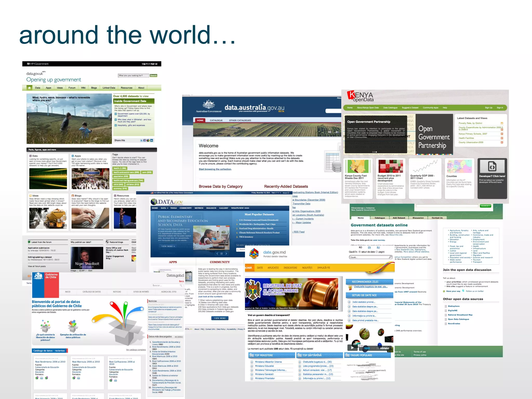
Task: Click the Developer code icon on Kenya openData
Action: click(x=492, y=166)
